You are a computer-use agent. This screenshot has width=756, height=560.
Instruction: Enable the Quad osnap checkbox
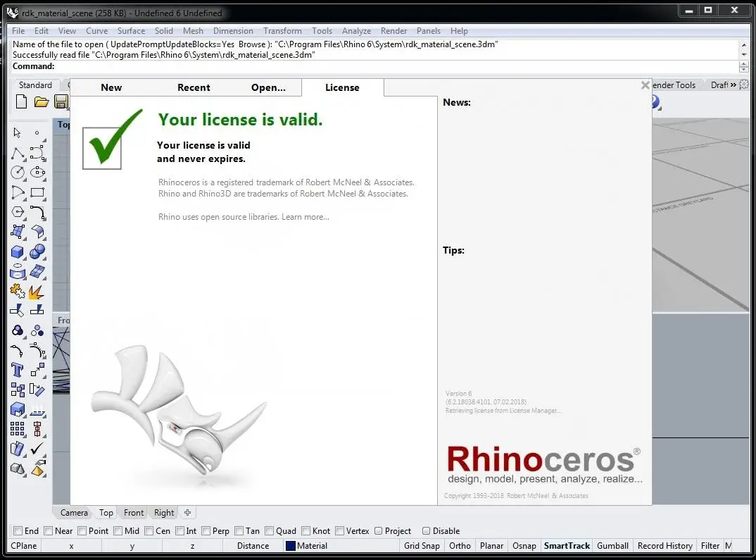(270, 531)
